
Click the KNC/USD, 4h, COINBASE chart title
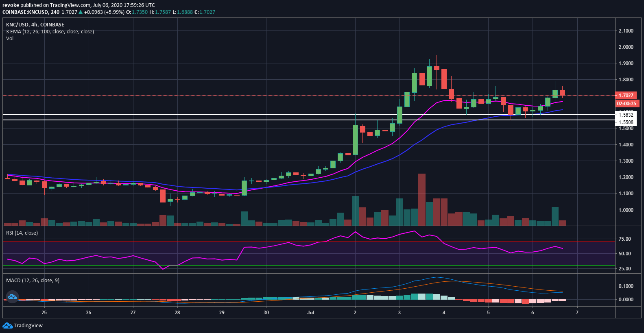(x=35, y=25)
